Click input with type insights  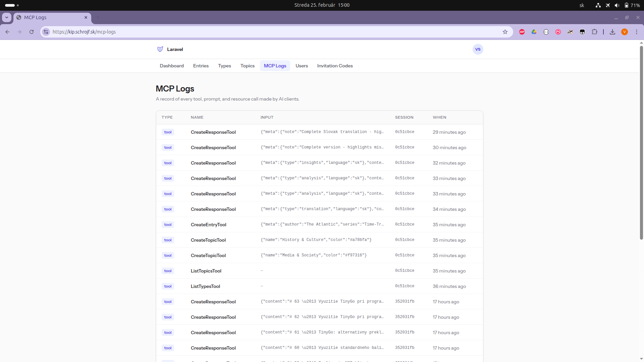coord(322,163)
